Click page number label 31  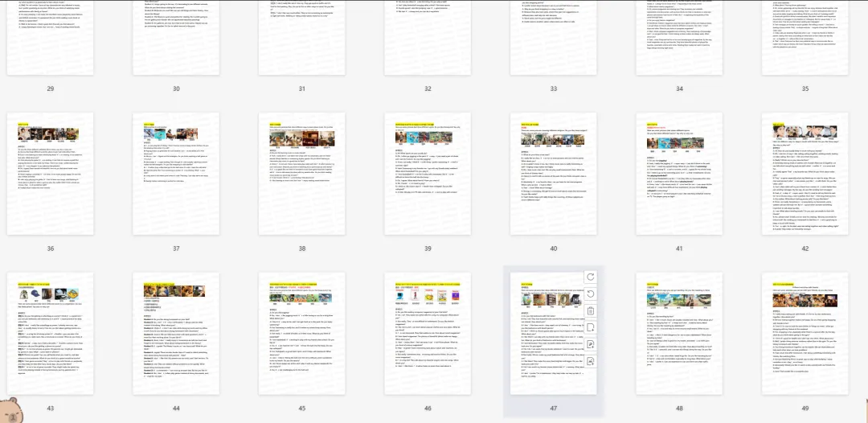pyautogui.click(x=301, y=88)
